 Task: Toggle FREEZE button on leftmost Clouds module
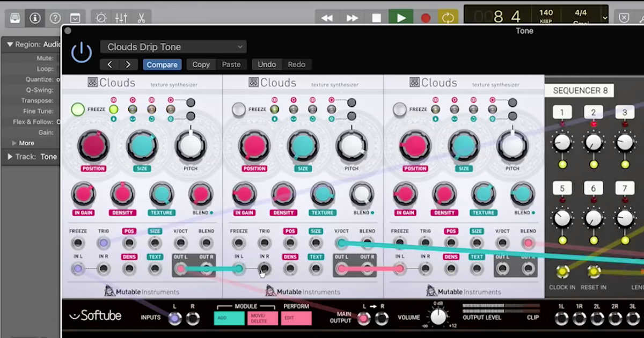click(x=78, y=109)
